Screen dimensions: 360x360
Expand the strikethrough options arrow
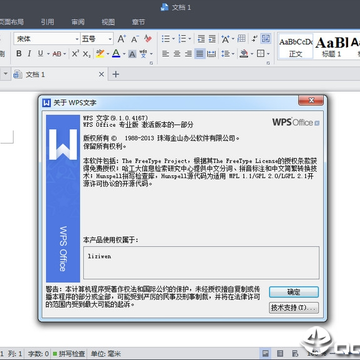[x=65, y=54]
